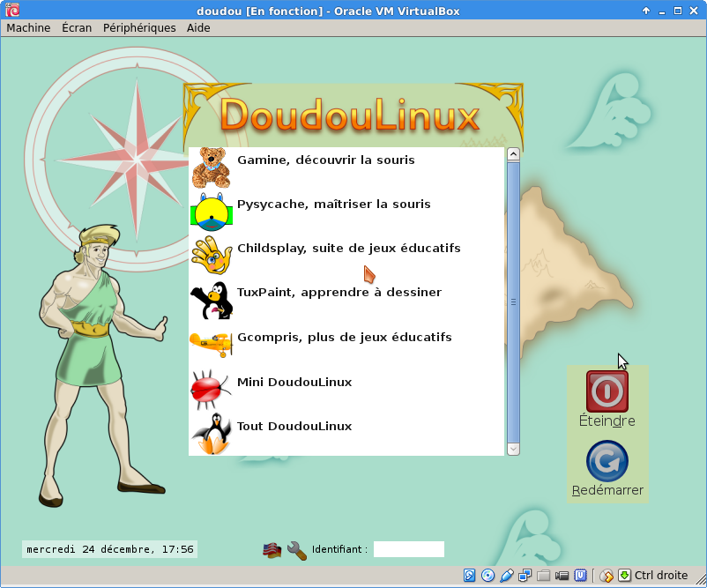Click the red Éteindre power icon

pos(607,391)
